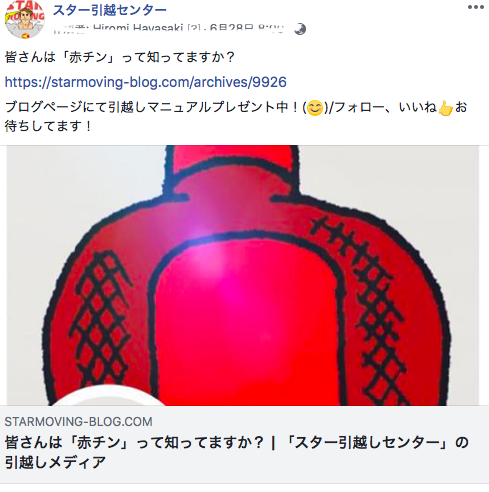Click the お待ちしてます! closing text line
Viewport: 489px width, 492px height.
(48, 126)
